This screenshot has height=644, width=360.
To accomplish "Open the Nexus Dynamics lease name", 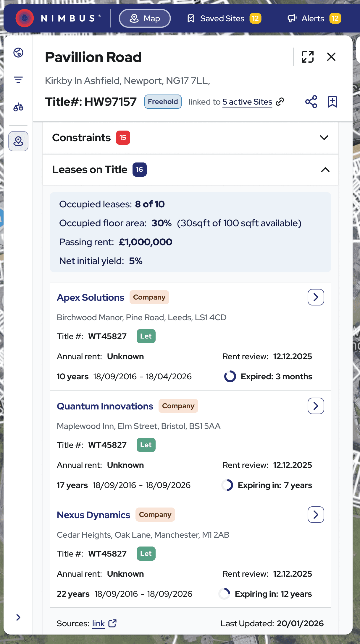I will point(93,515).
